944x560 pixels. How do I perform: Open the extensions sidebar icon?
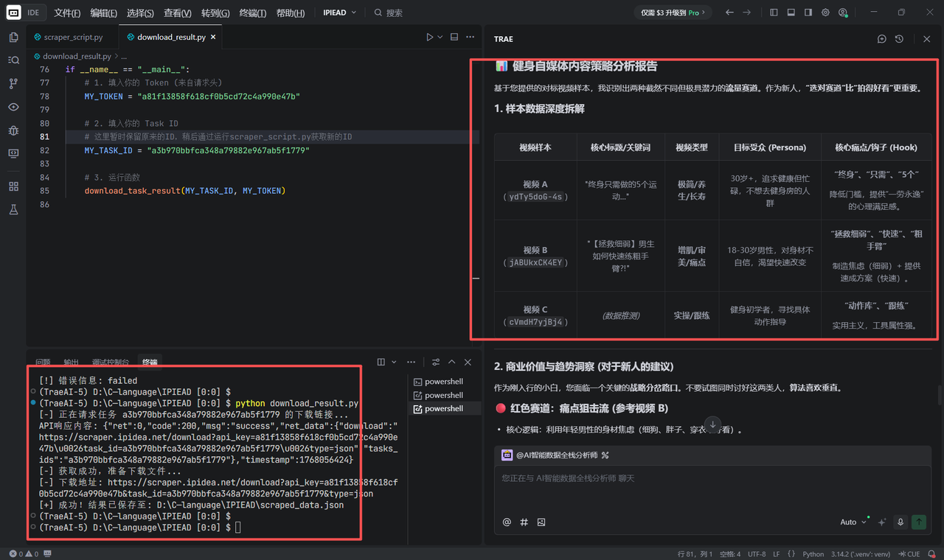[13, 186]
